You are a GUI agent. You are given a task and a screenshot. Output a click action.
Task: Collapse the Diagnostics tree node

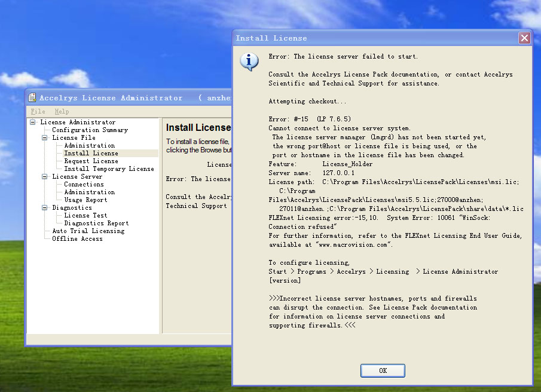point(44,207)
